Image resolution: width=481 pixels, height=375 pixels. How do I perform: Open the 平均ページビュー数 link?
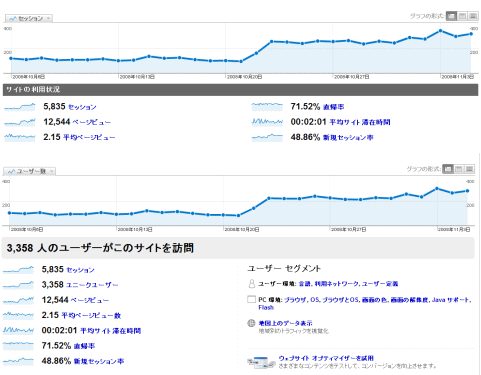(91, 315)
